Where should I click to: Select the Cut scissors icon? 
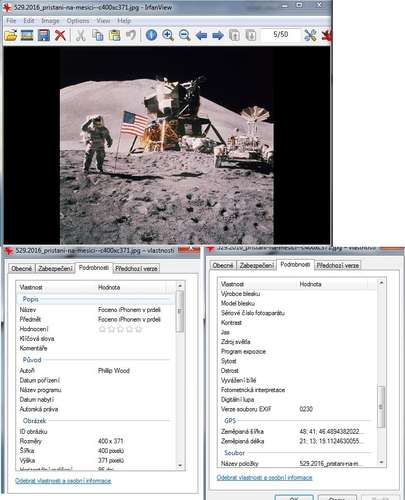click(x=80, y=35)
